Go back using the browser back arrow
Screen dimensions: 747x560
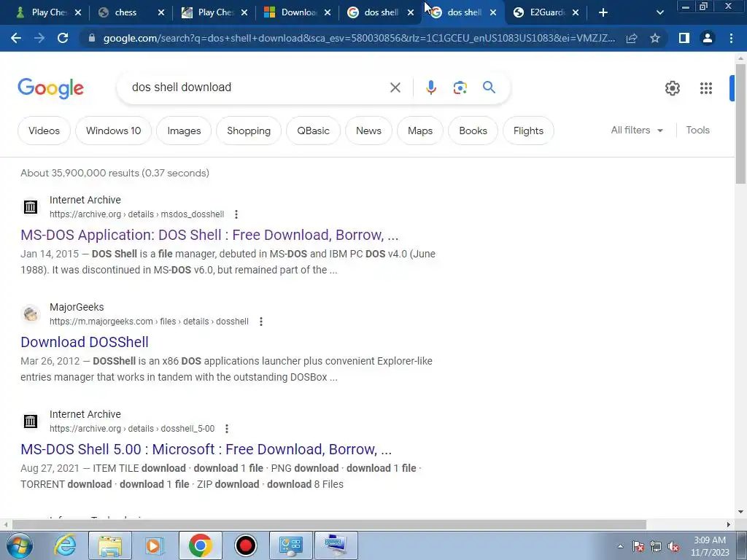click(x=16, y=38)
